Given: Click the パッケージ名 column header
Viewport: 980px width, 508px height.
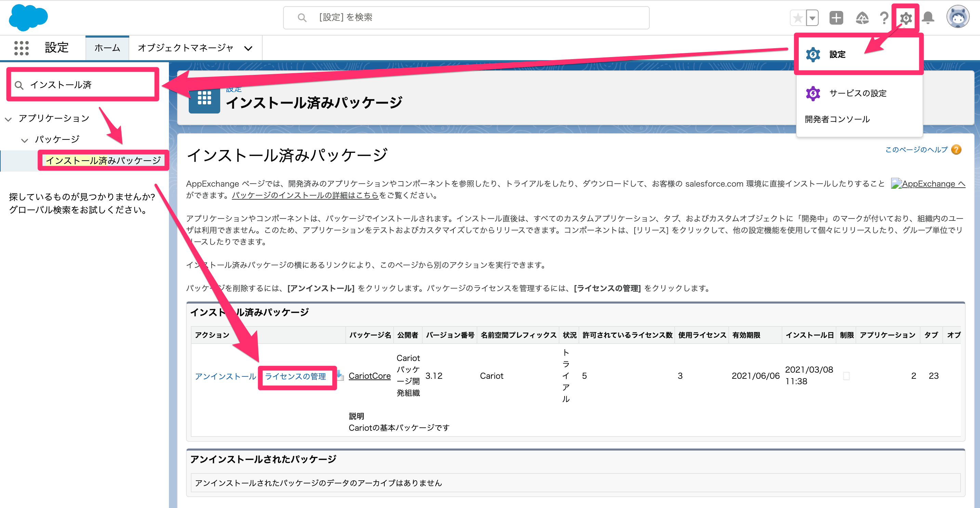Looking at the screenshot, I should [x=370, y=335].
